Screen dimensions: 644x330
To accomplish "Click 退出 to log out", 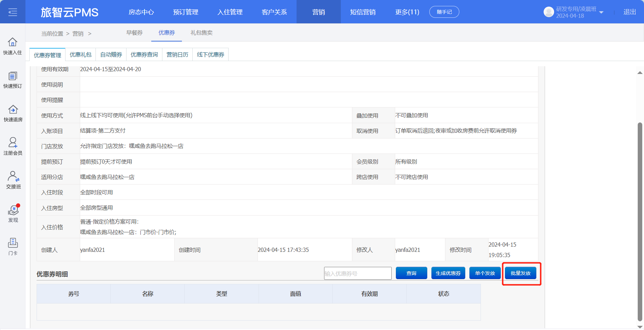I will click(630, 12).
